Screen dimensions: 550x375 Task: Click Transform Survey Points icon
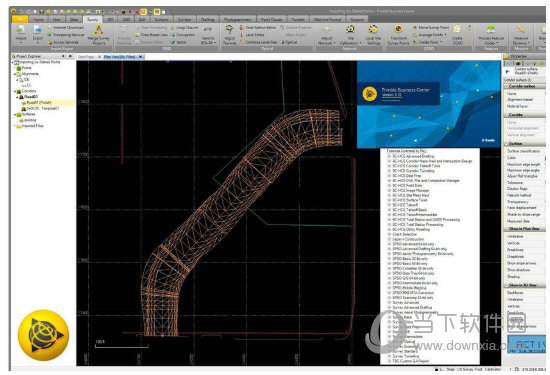[398, 34]
